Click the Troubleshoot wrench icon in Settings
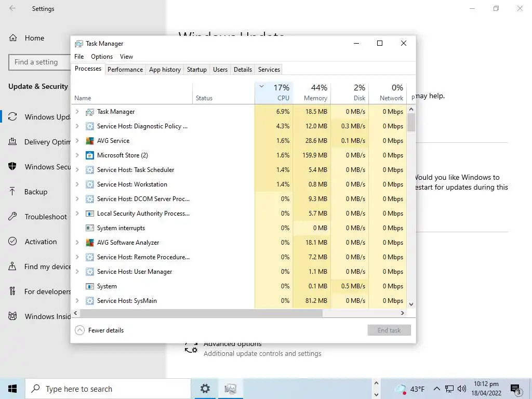Viewport: 532px width, 399px height. [12, 217]
